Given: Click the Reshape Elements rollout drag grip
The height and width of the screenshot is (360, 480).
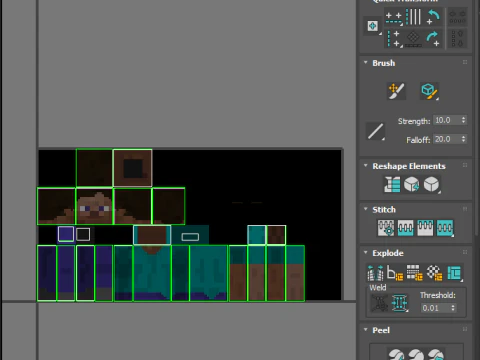Looking at the screenshot, I should (465, 165).
